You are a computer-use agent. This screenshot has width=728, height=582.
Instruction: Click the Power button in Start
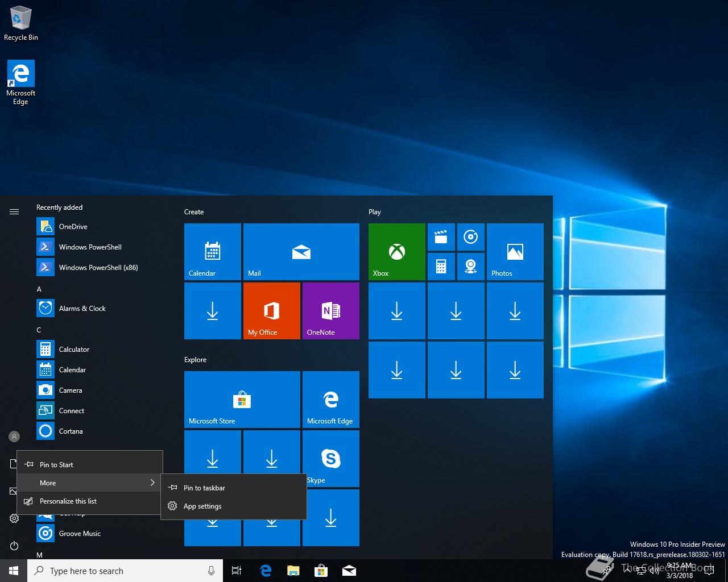tap(14, 546)
